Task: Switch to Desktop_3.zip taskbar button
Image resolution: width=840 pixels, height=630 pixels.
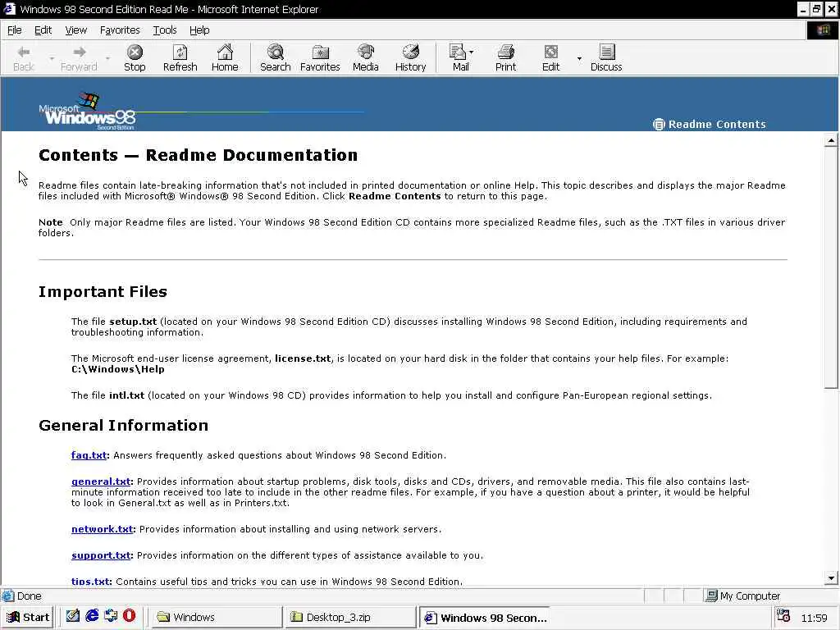Action: click(x=350, y=617)
